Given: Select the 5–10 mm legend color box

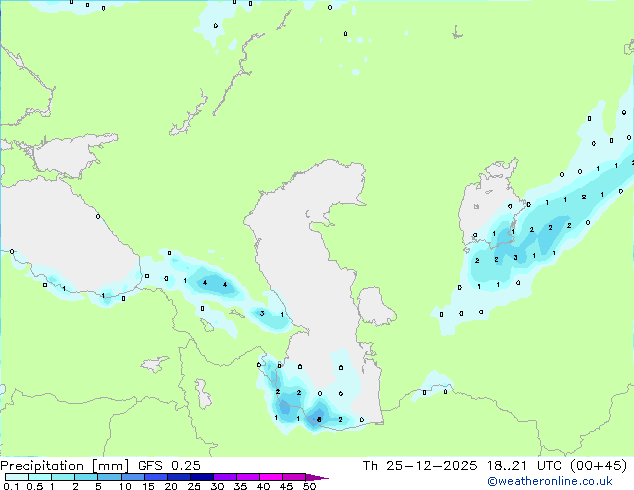Looking at the screenshot, I should point(109,477).
